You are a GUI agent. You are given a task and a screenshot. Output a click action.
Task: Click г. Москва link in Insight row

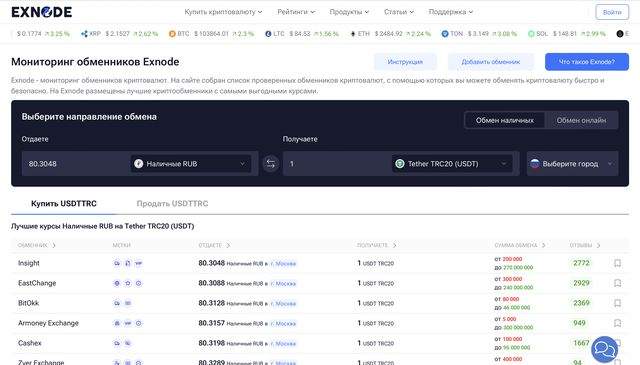[283, 264]
